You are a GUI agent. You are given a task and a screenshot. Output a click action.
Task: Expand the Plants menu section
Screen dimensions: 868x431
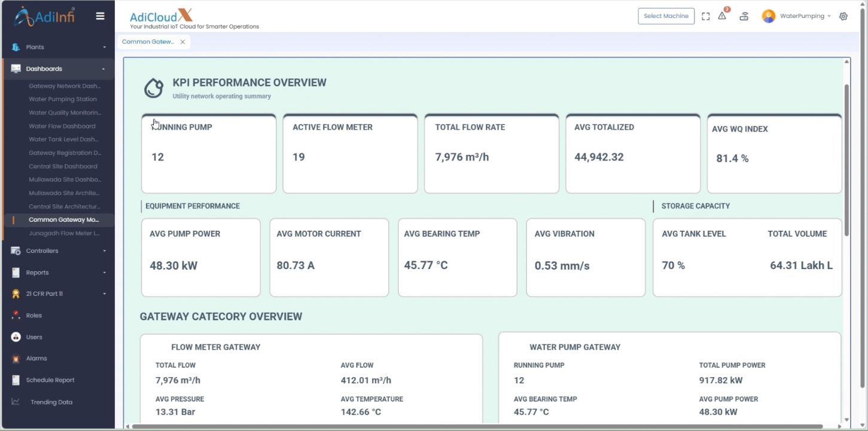point(58,47)
